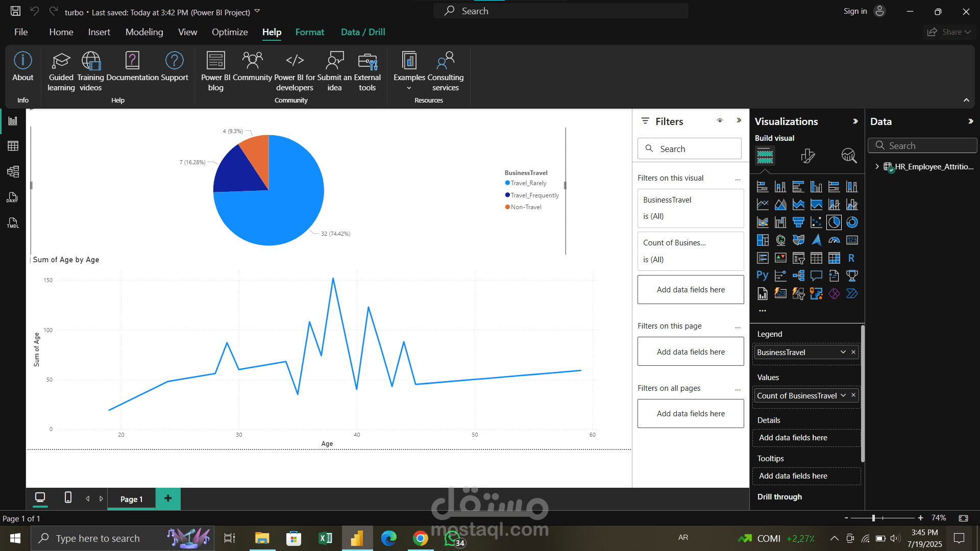Viewport: 980px width, 551px height.
Task: Zoom in with plus button
Action: [x=920, y=518]
